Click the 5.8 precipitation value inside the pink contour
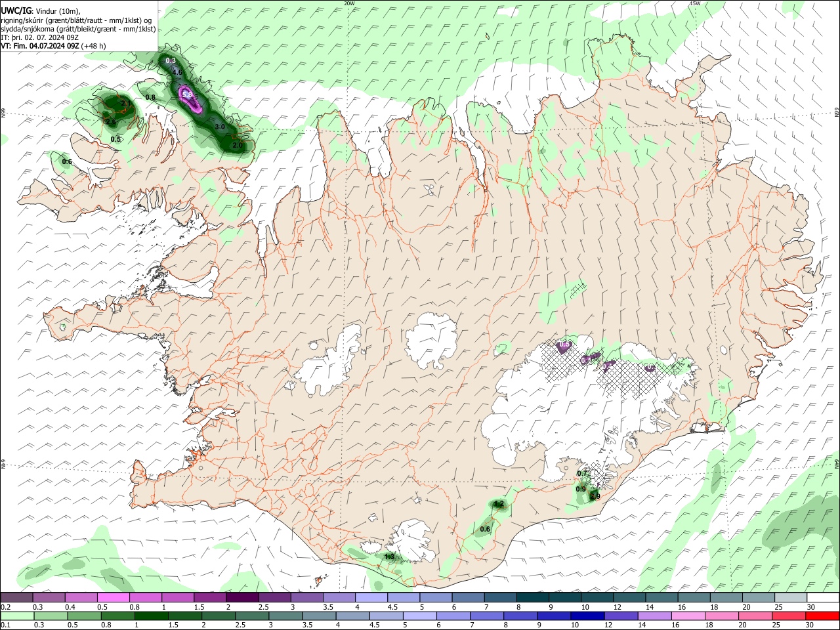 click(187, 94)
